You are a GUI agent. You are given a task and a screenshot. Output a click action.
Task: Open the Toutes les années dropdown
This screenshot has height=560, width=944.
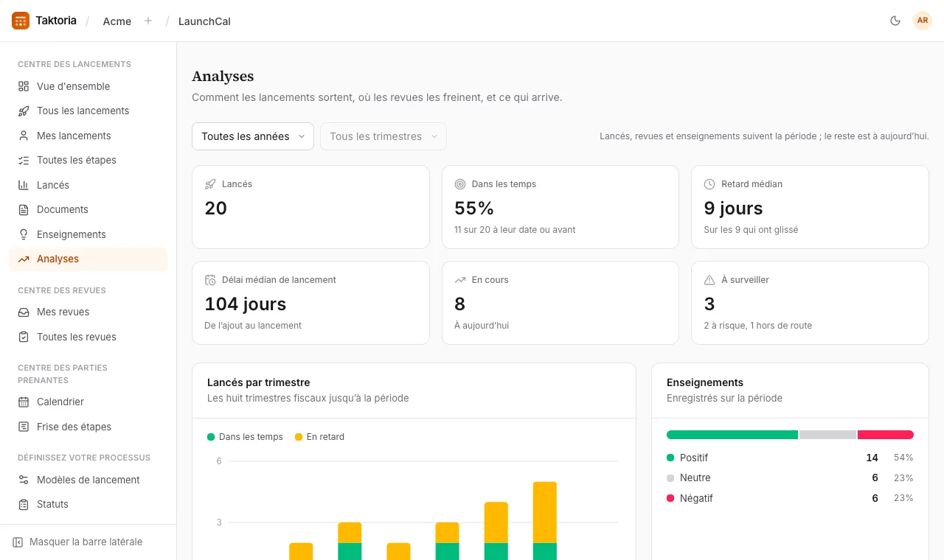tap(253, 136)
